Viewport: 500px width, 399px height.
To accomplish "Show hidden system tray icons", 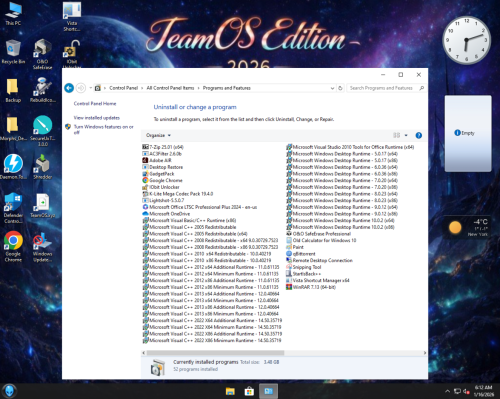I will click(x=447, y=391).
